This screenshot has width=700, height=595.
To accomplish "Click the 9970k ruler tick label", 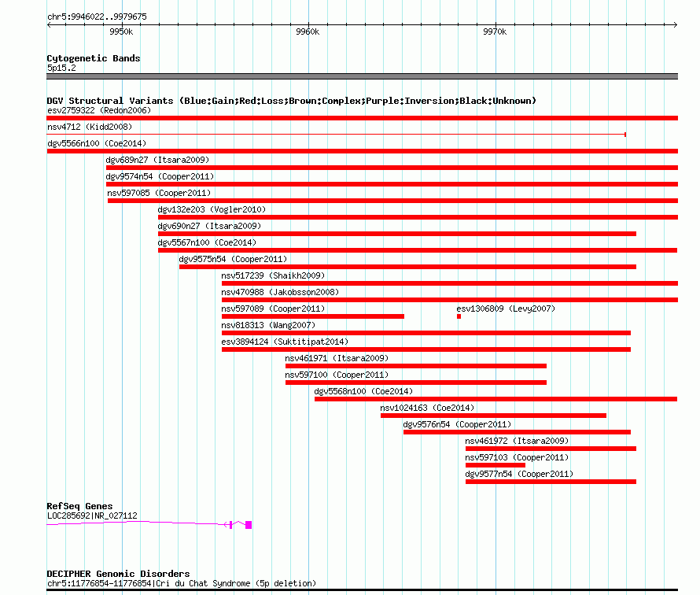I will (x=495, y=31).
